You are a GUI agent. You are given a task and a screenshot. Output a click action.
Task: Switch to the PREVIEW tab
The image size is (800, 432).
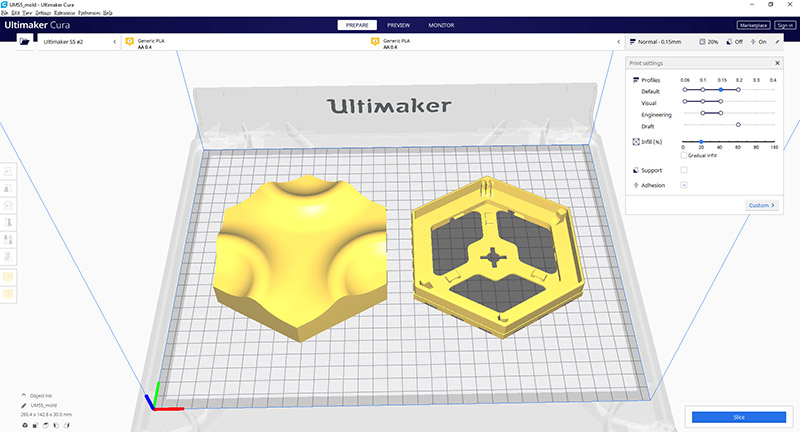click(399, 24)
